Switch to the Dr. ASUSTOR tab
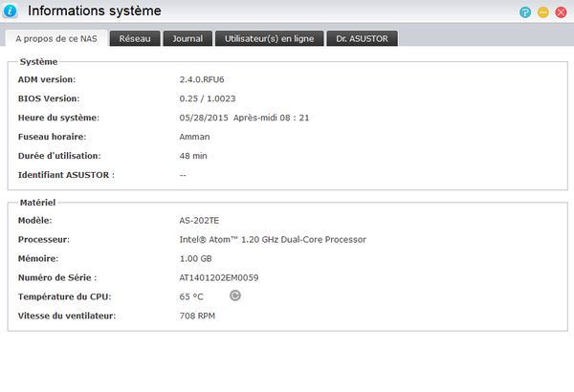Image resolution: width=574 pixels, height=392 pixels. 362,38
